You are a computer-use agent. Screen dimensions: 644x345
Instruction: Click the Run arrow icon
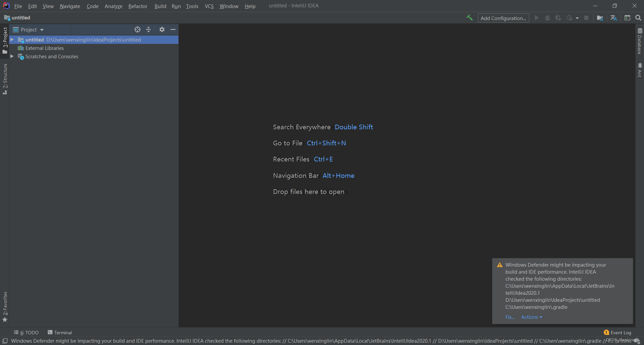pos(537,18)
